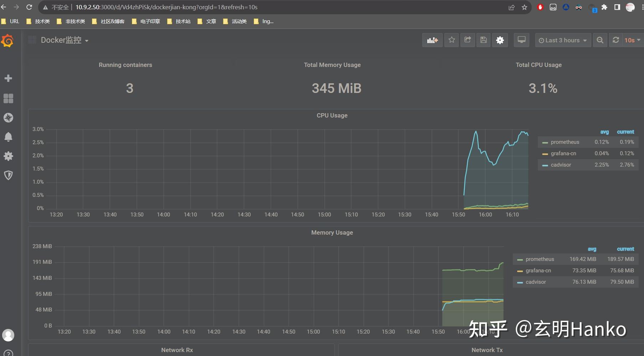The image size is (644, 356).
Task: Toggle the cadvisor series in the Memory Usage legend
Action: [536, 282]
